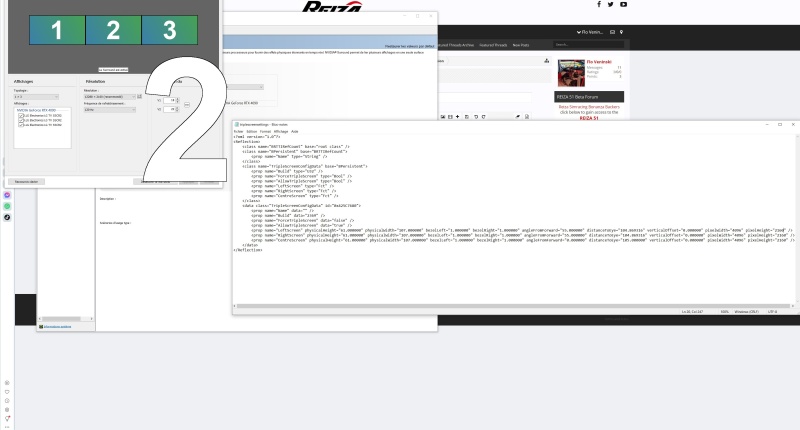
Task: Click the alerts icon next to inbox
Action: coord(621,33)
